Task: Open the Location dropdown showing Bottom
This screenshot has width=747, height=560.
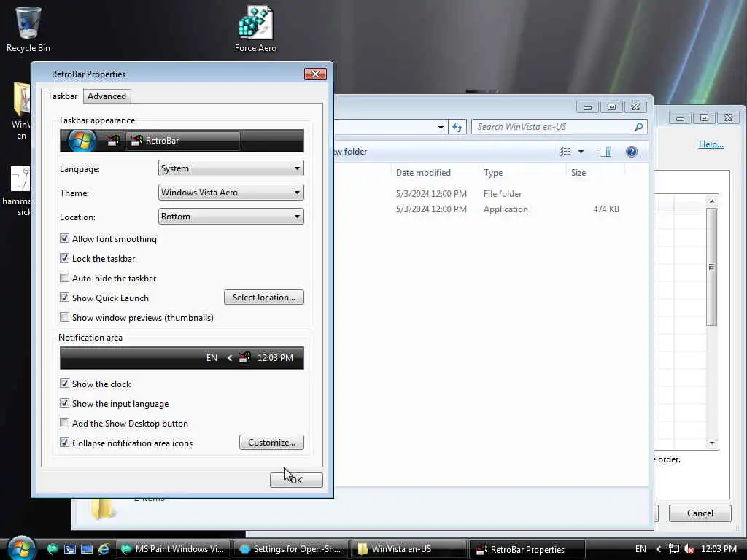Action: (231, 216)
